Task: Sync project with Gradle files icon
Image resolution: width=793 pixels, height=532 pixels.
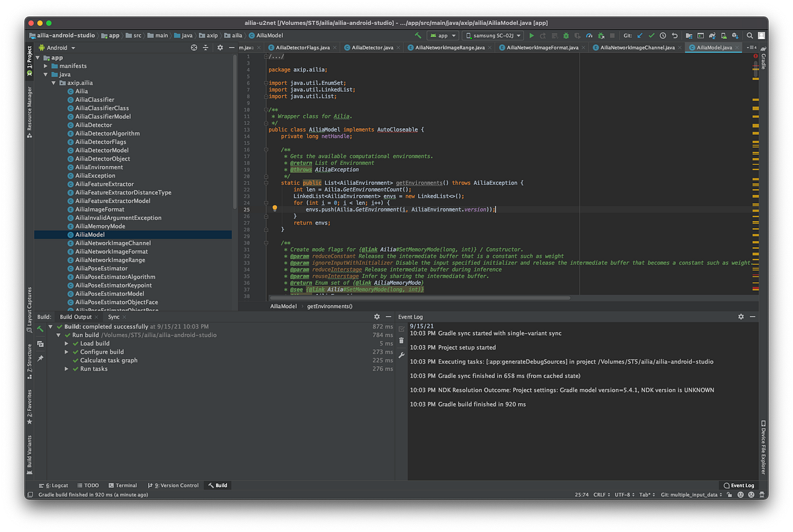Action: click(712, 35)
